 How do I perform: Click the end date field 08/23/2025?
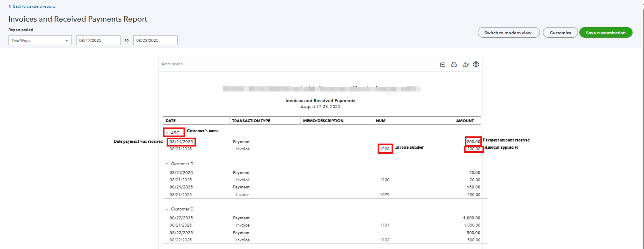tap(155, 40)
